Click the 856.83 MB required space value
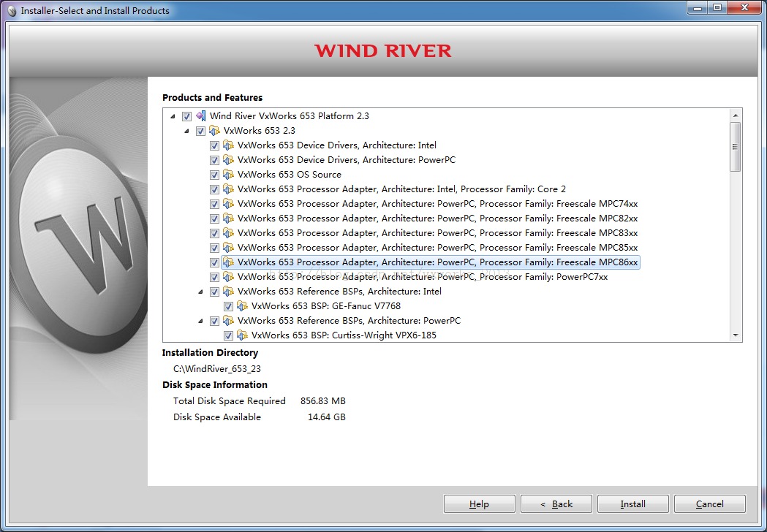The image size is (767, 532). tap(323, 401)
